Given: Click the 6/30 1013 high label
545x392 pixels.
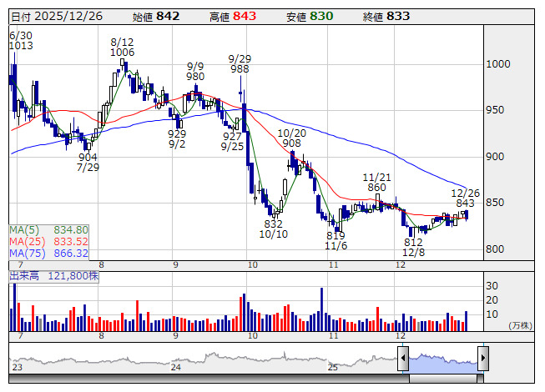Looking at the screenshot, I should tap(21, 41).
